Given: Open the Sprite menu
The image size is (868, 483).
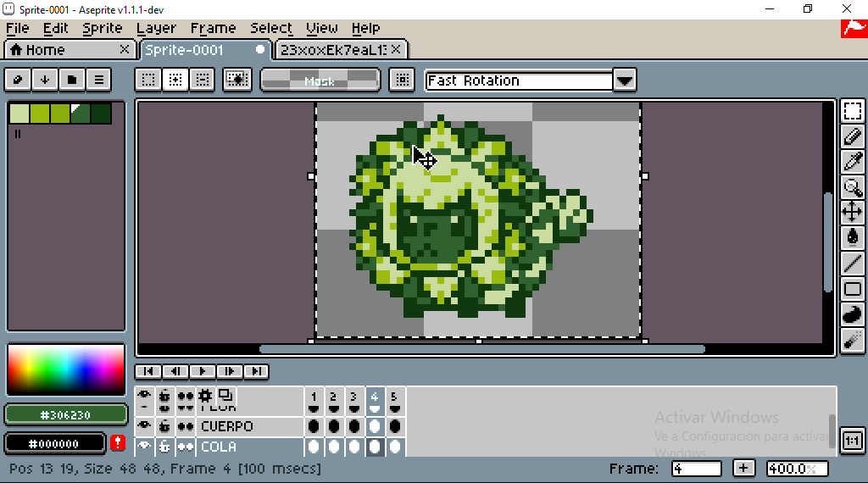Looking at the screenshot, I should pyautogui.click(x=103, y=28).
